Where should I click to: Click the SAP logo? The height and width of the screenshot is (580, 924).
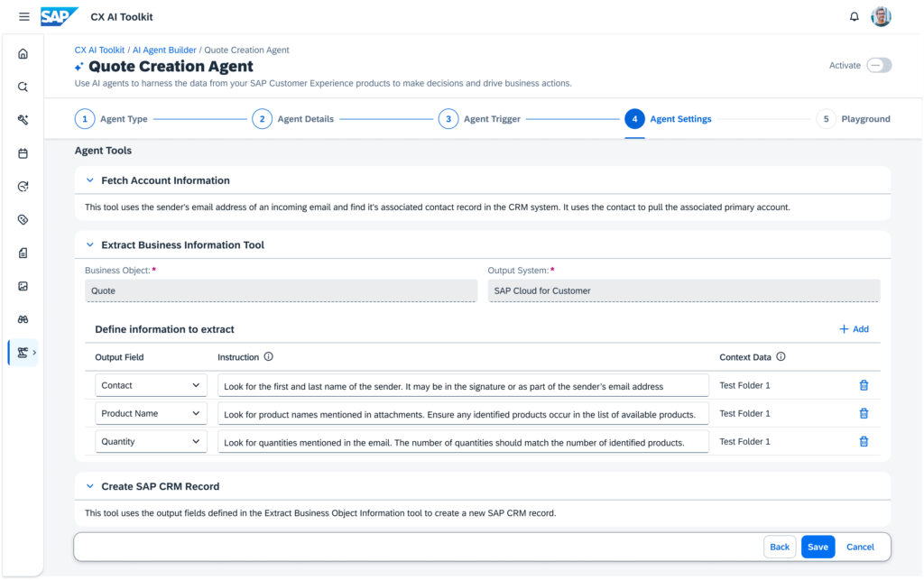(x=59, y=16)
